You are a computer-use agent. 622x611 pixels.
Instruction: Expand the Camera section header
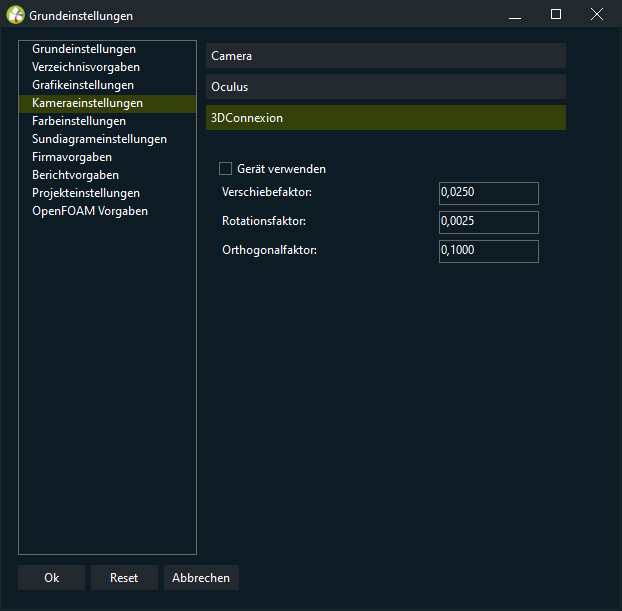tap(386, 56)
